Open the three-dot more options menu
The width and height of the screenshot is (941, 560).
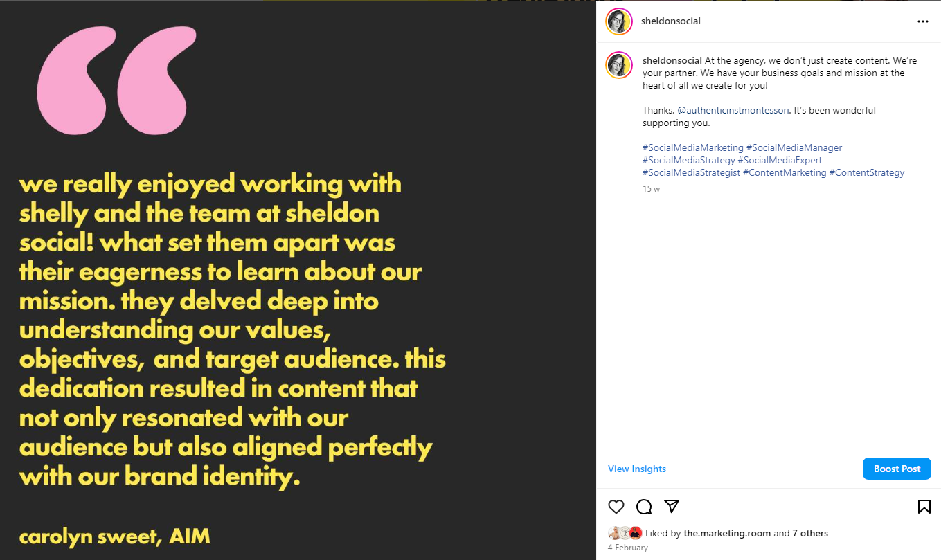pos(922,21)
